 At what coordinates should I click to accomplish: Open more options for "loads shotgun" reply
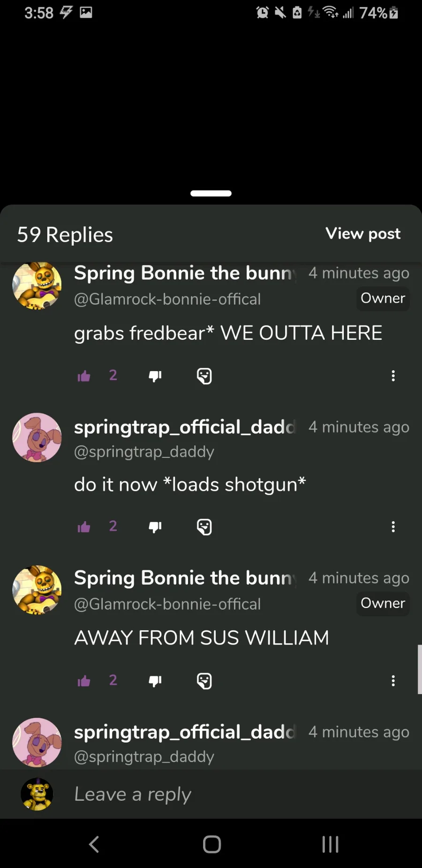(x=393, y=527)
